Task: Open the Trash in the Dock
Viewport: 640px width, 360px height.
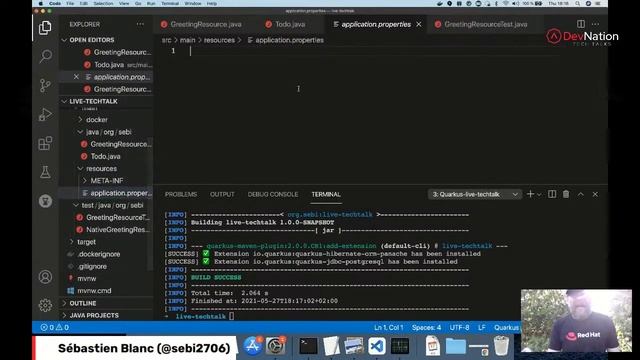Action: 501,346
